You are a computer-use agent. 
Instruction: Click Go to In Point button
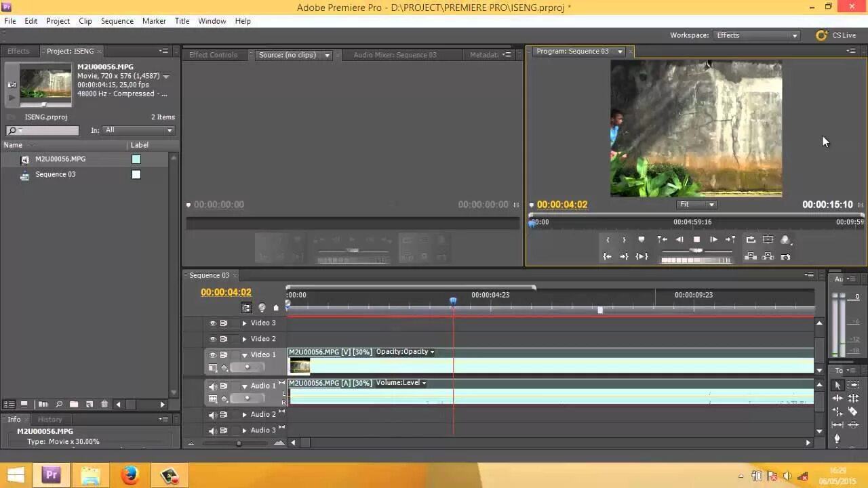click(608, 256)
